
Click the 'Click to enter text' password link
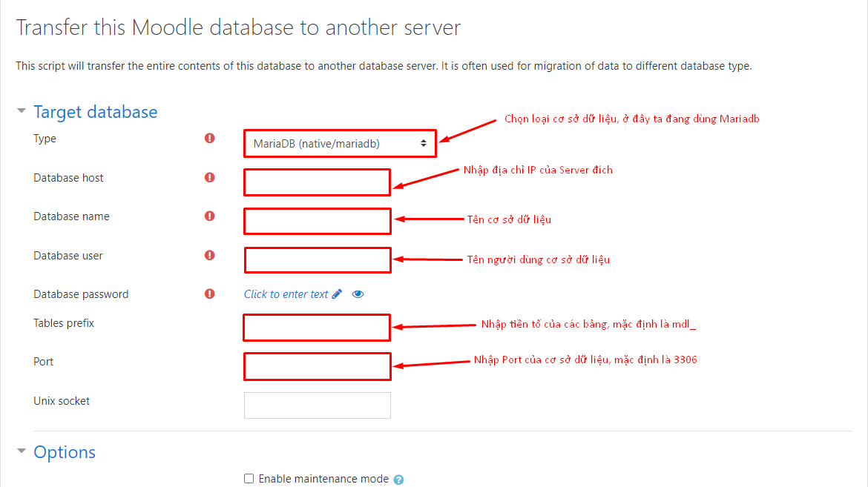(286, 294)
